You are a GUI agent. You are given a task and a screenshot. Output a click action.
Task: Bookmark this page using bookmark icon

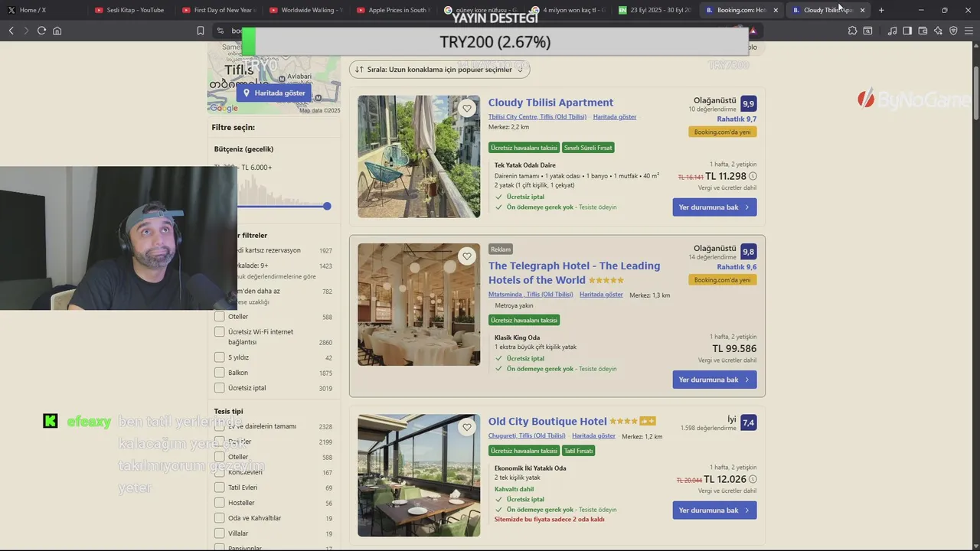point(201,31)
